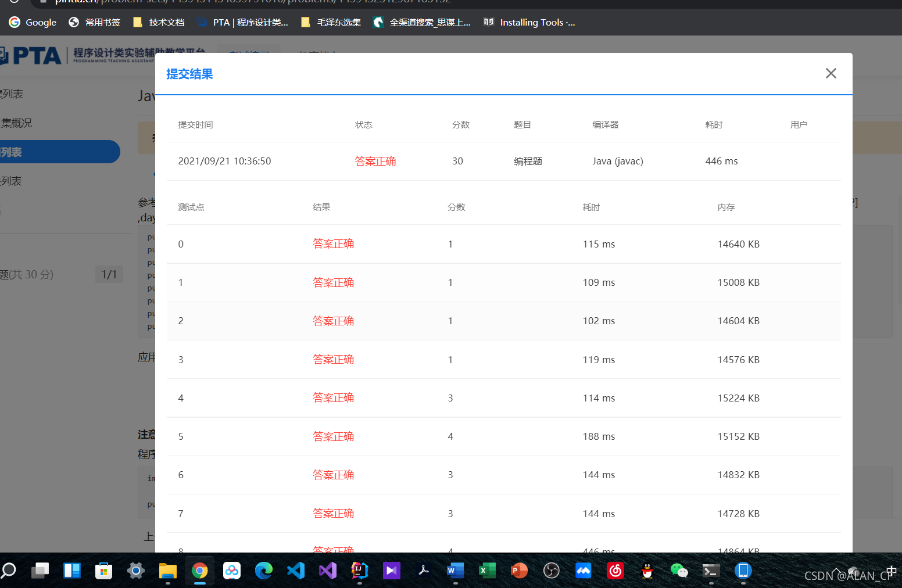Open the Google bookmark
Viewport: 902px width, 588px height.
tap(33, 23)
